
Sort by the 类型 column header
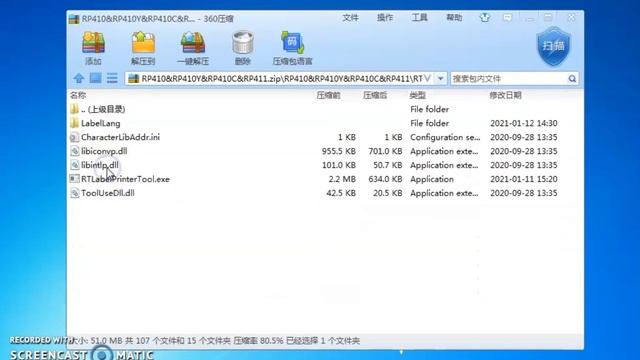click(418, 95)
